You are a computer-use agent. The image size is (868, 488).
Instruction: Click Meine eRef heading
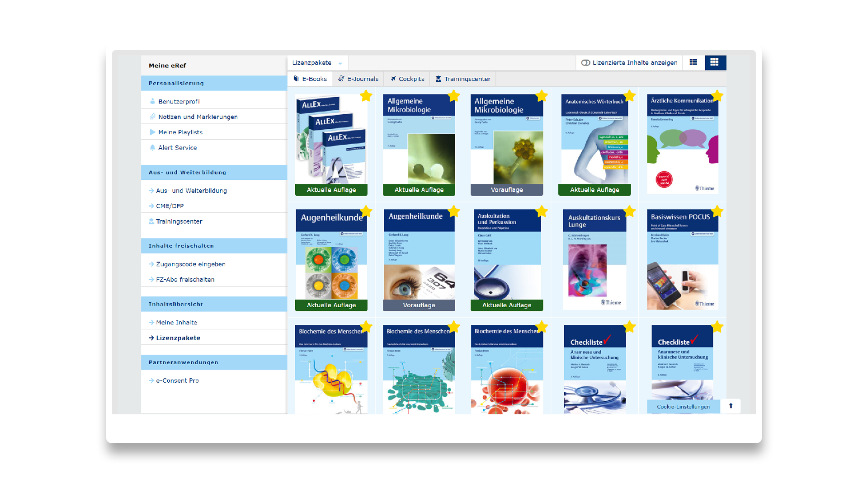click(167, 66)
